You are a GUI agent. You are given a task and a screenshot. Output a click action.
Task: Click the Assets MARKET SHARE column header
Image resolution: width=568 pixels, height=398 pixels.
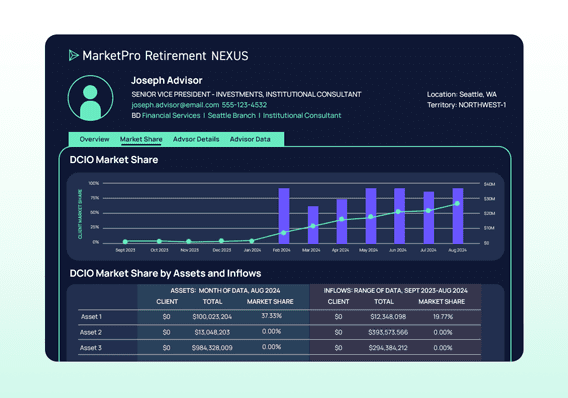[270, 302]
